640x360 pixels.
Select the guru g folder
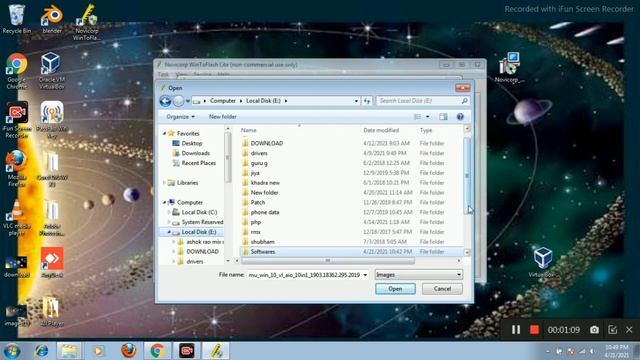point(259,163)
